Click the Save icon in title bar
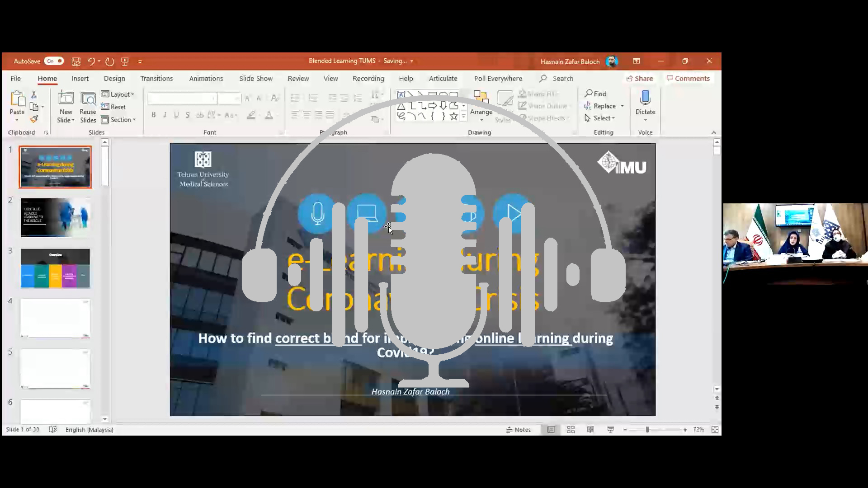868x488 pixels. pyautogui.click(x=76, y=61)
